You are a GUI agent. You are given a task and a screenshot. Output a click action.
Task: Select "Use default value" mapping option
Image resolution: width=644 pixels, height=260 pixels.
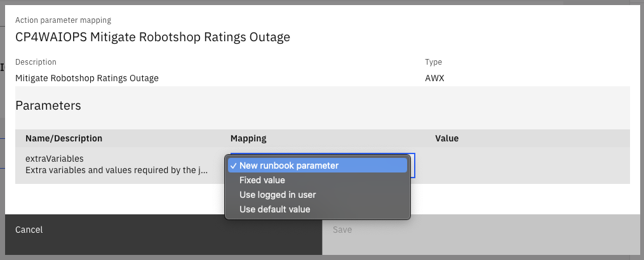pos(274,209)
